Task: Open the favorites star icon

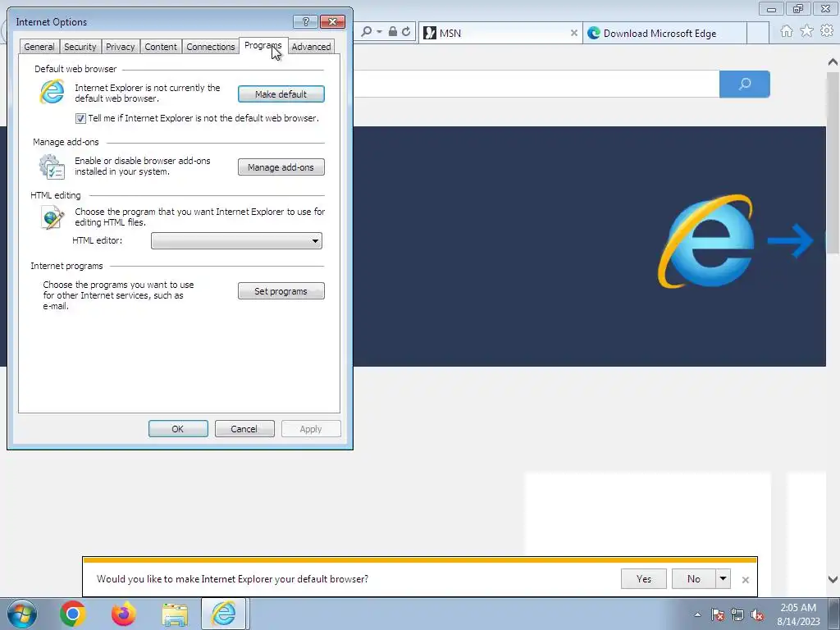Action: click(807, 31)
